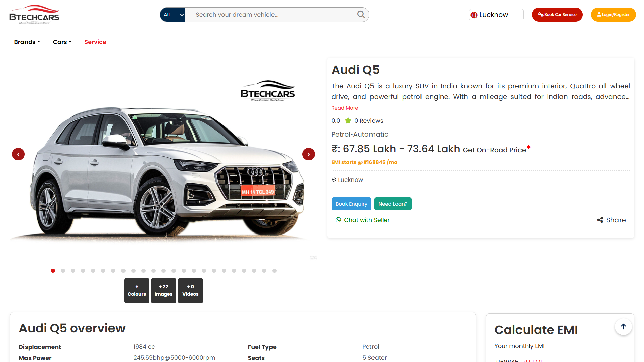Open the +0 Videos gallery tile

(x=190, y=291)
